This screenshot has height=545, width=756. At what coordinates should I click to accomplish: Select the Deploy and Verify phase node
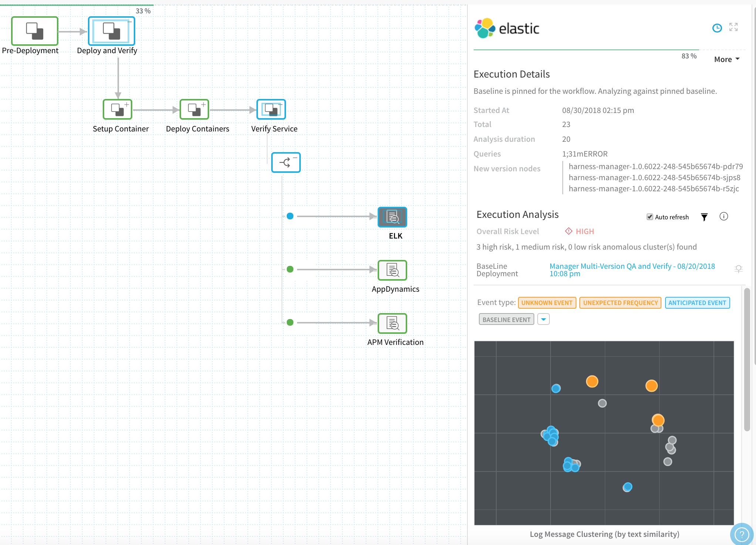111,31
